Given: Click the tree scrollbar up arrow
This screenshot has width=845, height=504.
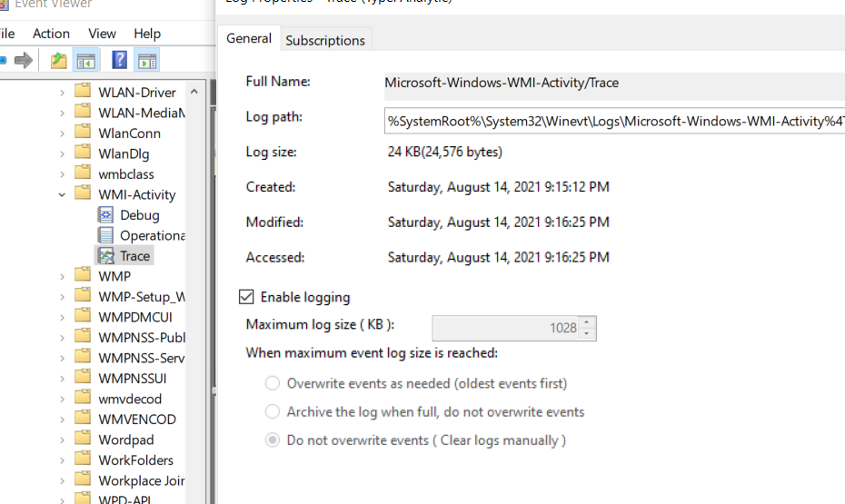Looking at the screenshot, I should click(x=194, y=92).
